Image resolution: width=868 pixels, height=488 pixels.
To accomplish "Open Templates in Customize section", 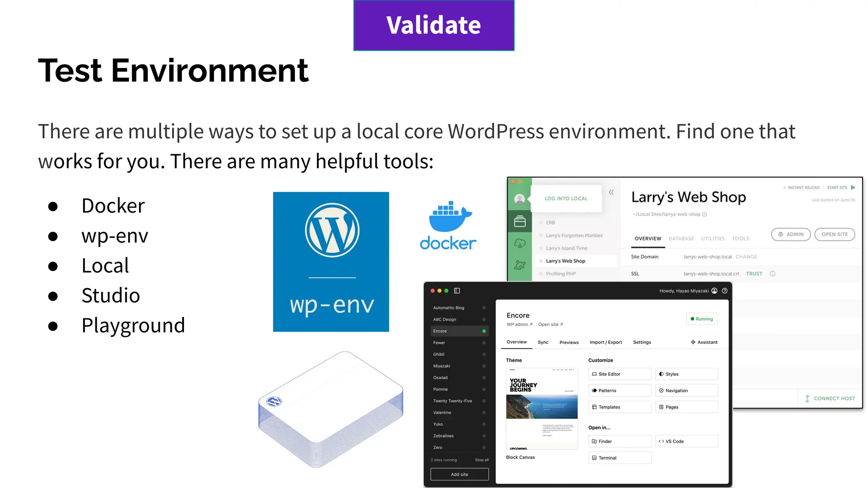I will coord(620,407).
